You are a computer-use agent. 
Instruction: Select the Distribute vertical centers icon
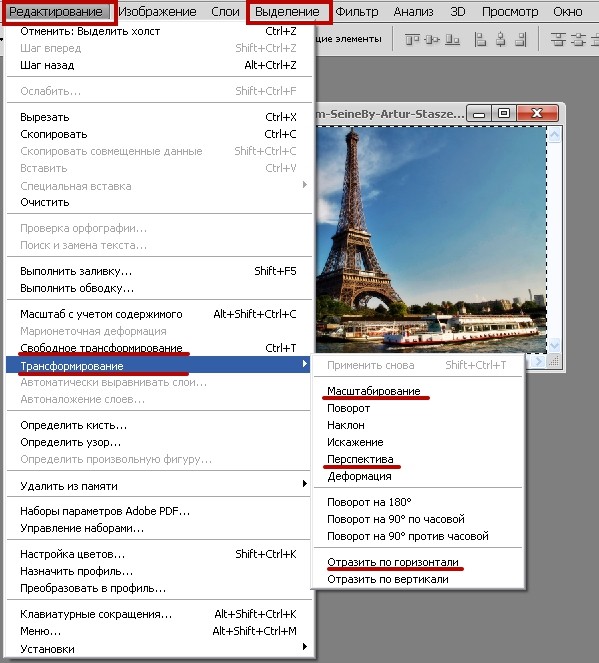click(x=578, y=40)
